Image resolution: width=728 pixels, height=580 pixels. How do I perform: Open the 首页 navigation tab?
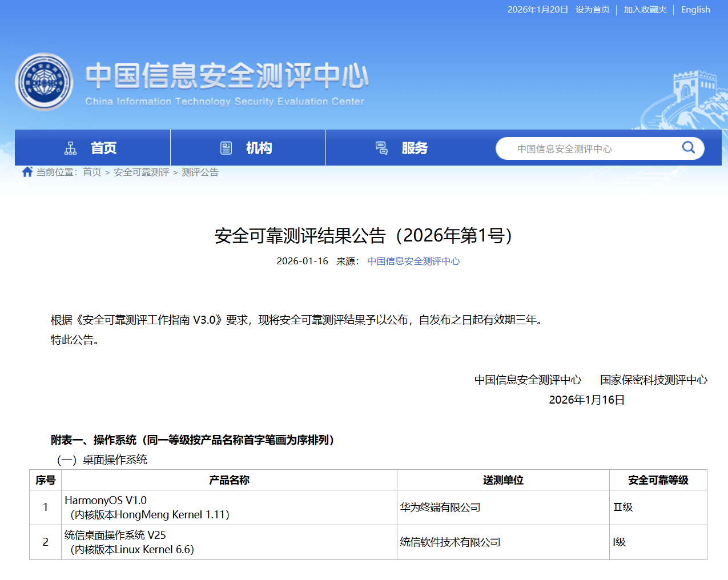point(103,148)
